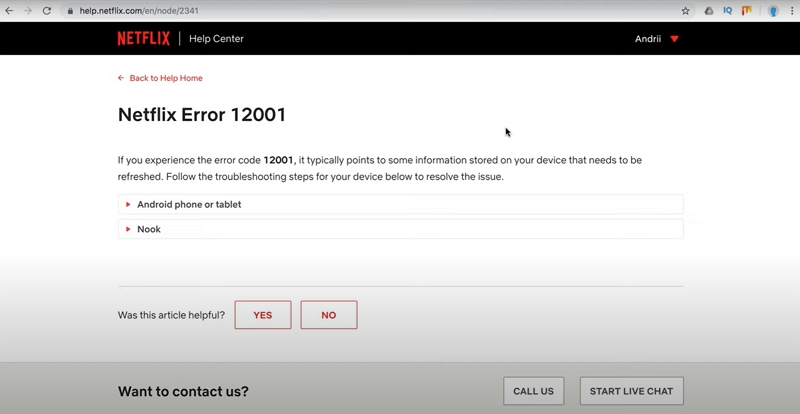This screenshot has height=414, width=800.
Task: Open Chrome three-dot menu
Action: pyautogui.click(x=791, y=11)
